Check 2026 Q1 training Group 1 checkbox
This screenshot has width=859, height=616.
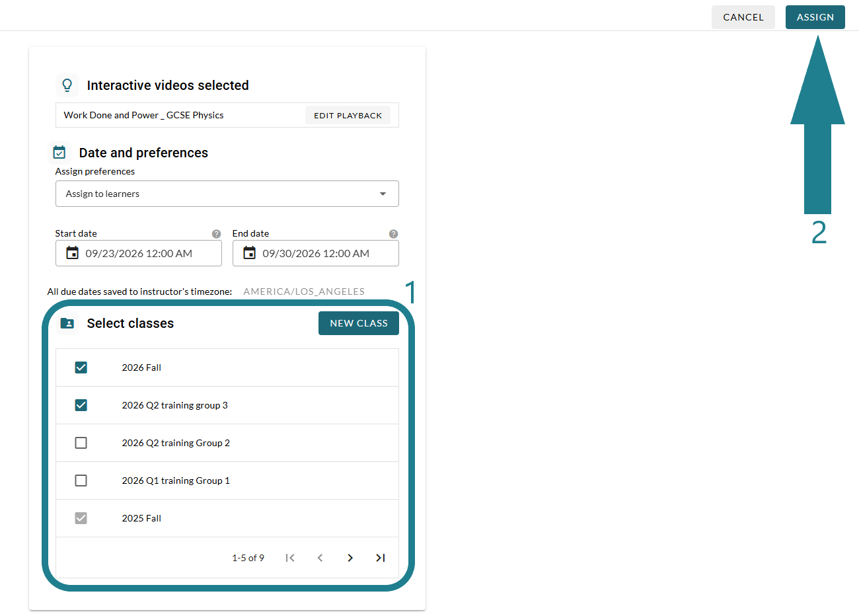(81, 481)
